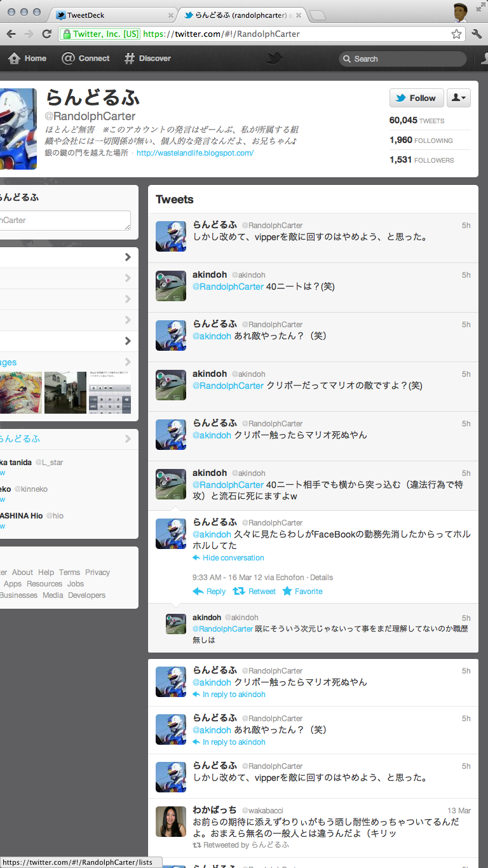Image resolution: width=488 pixels, height=868 pixels.
Task: Focus the Twitter Search field
Action: point(403,58)
